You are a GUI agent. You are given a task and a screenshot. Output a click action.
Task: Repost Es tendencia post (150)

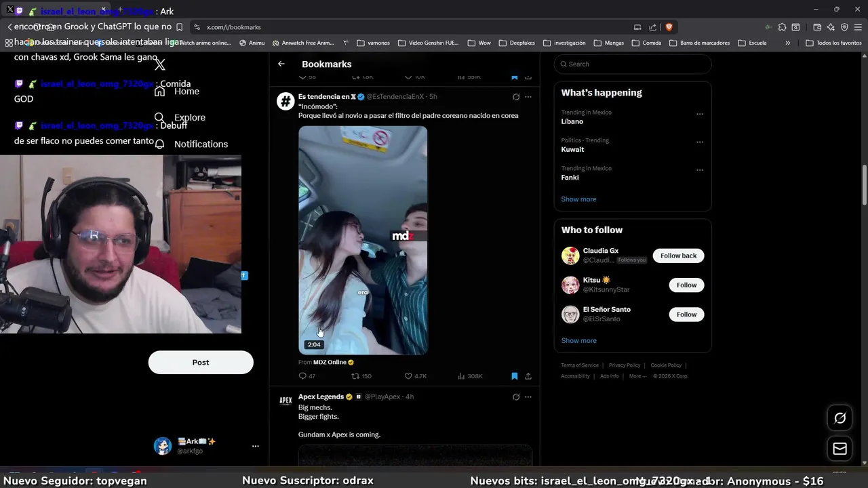(x=361, y=376)
